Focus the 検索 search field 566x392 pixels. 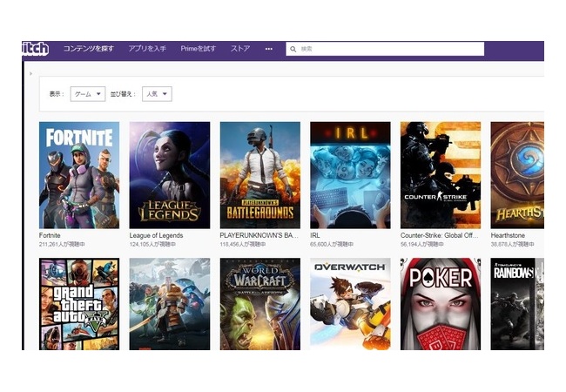[x=385, y=49]
